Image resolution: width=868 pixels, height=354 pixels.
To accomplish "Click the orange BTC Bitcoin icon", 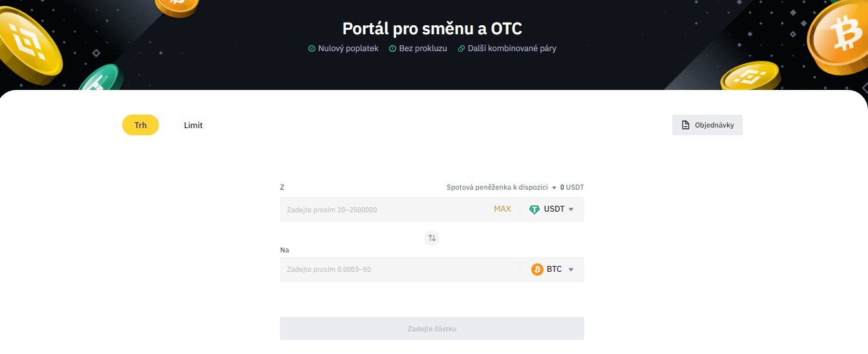I will click(537, 269).
